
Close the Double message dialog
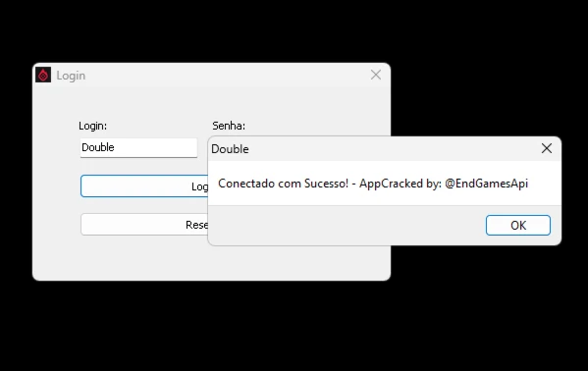[x=547, y=148]
